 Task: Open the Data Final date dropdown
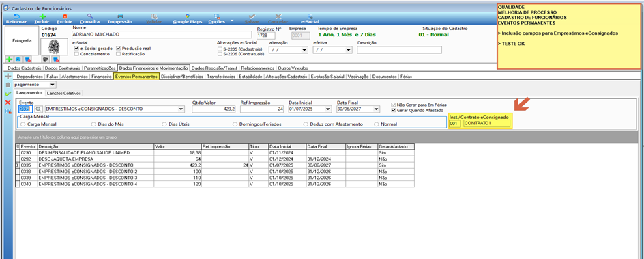[x=376, y=109]
